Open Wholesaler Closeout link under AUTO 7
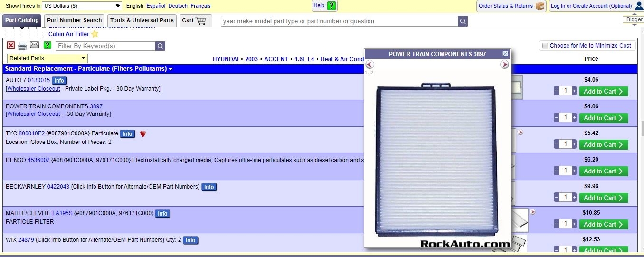 34,89
